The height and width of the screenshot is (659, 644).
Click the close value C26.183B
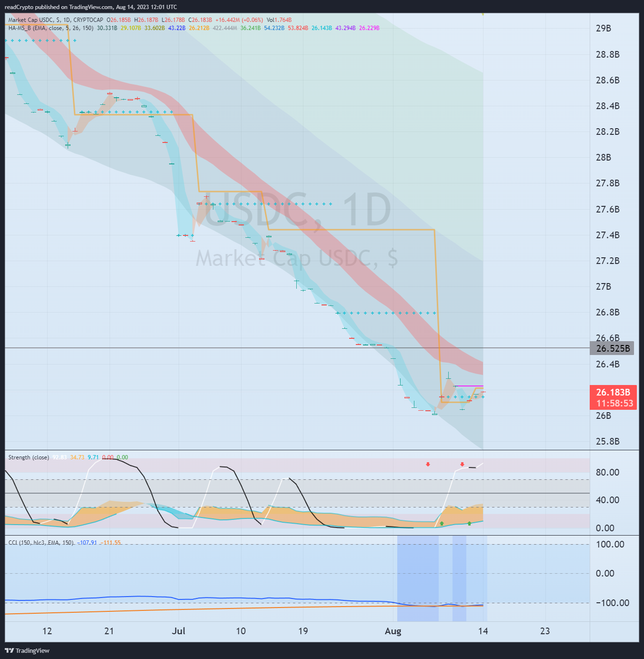point(200,20)
